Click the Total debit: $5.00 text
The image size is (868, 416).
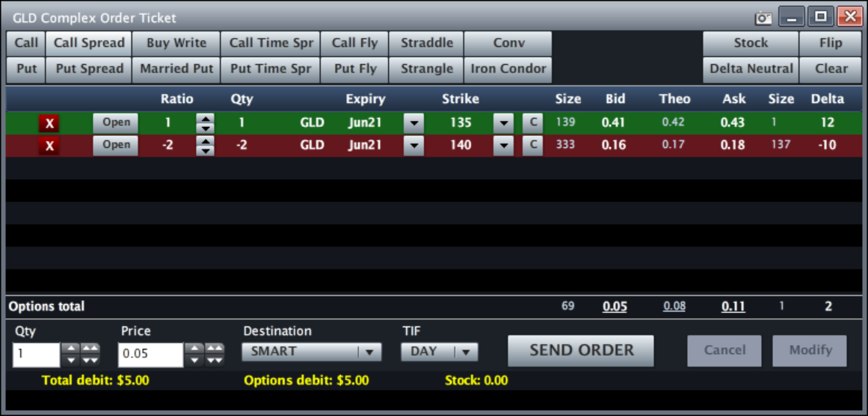(96, 381)
